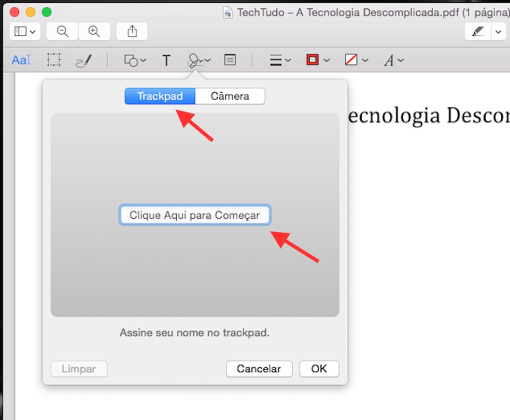Click the Clique Aqui para Começar button

click(x=195, y=215)
